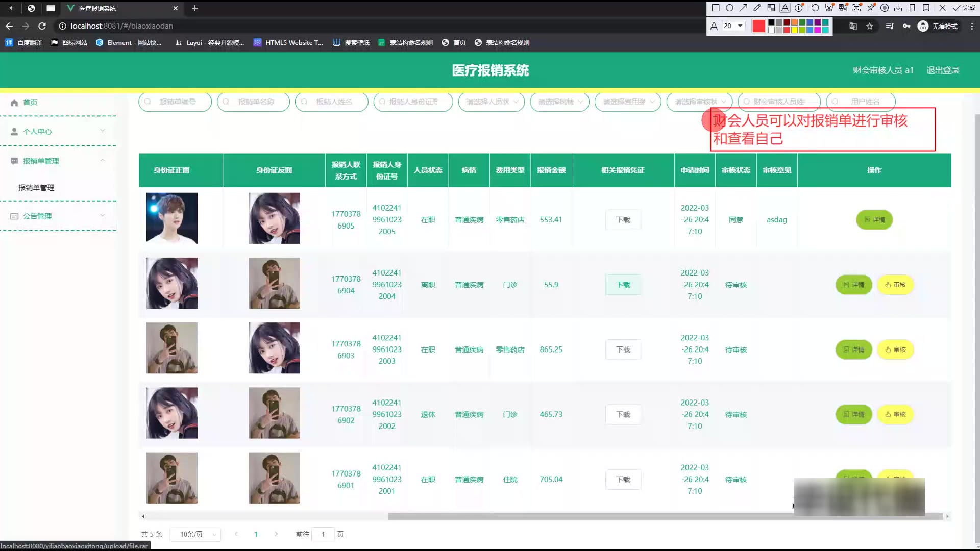Click 下载 button in first table row

point(623,220)
